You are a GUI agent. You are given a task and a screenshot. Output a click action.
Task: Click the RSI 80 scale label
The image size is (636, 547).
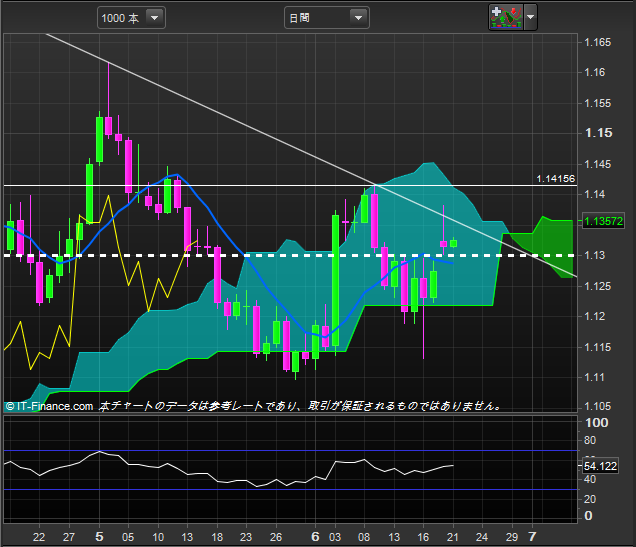(590, 440)
